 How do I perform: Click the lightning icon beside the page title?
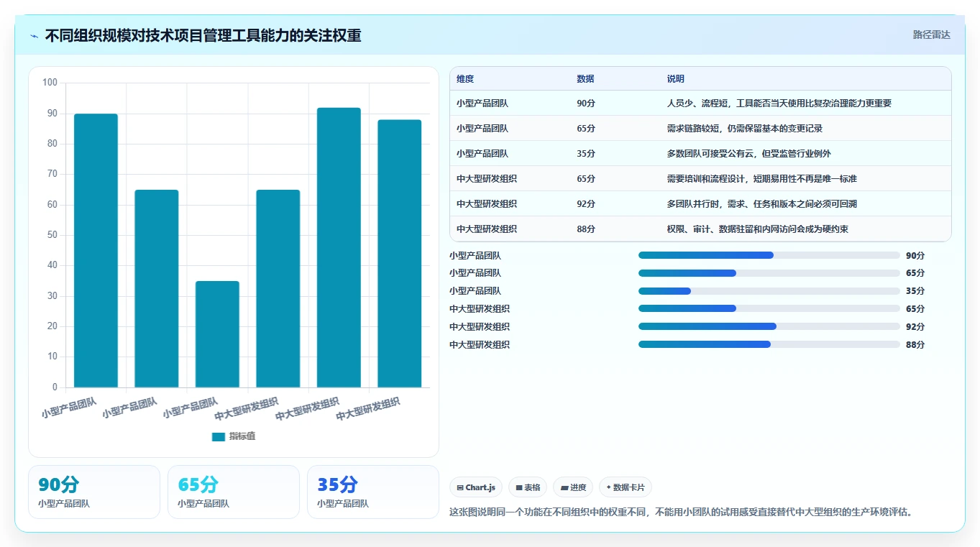tap(35, 35)
